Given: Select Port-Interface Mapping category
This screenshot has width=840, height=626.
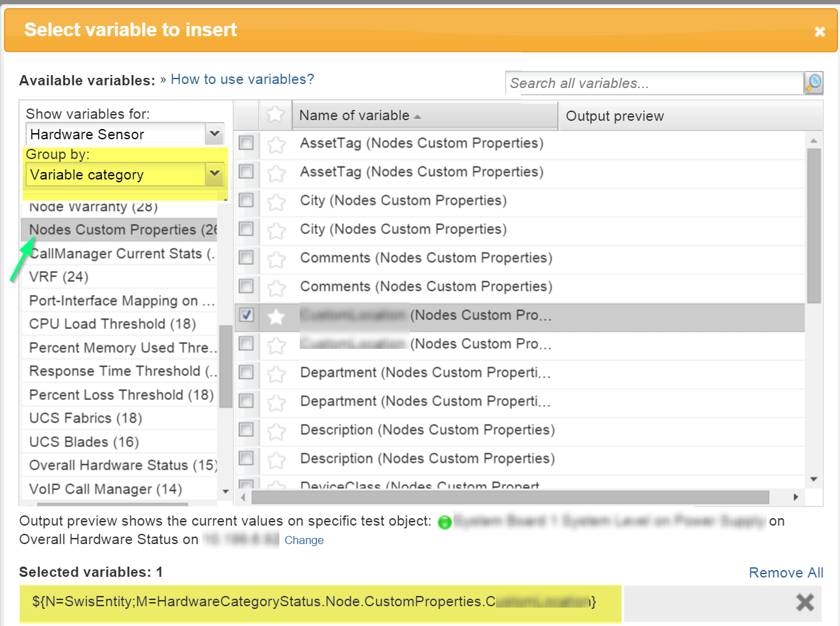Looking at the screenshot, I should coord(120,301).
